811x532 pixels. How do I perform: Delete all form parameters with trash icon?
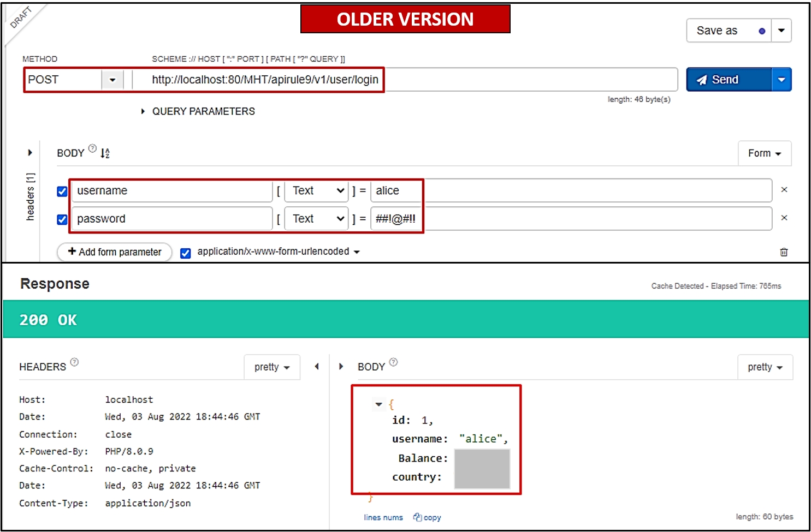point(784,252)
